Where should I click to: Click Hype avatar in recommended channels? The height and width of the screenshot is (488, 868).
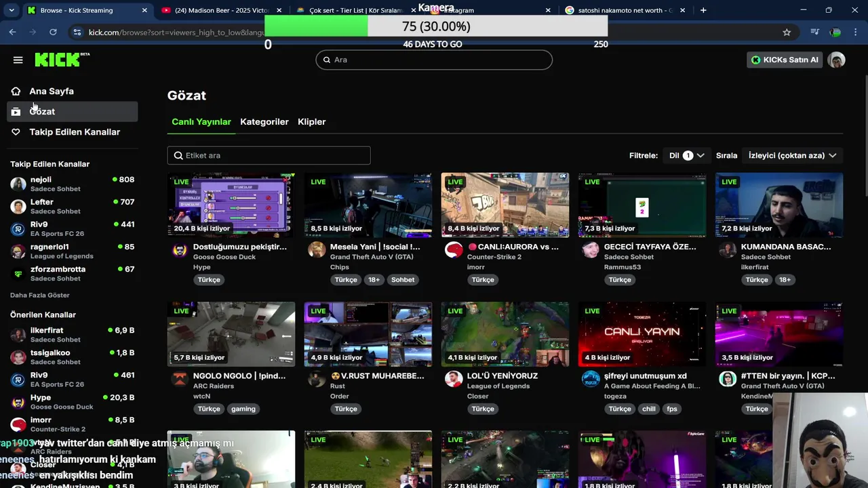click(x=18, y=402)
